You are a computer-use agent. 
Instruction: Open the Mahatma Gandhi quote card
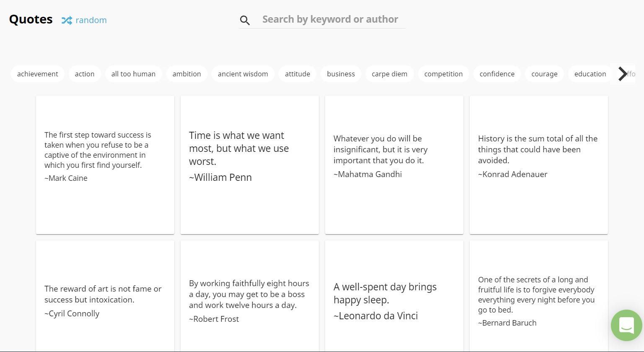tap(394, 164)
